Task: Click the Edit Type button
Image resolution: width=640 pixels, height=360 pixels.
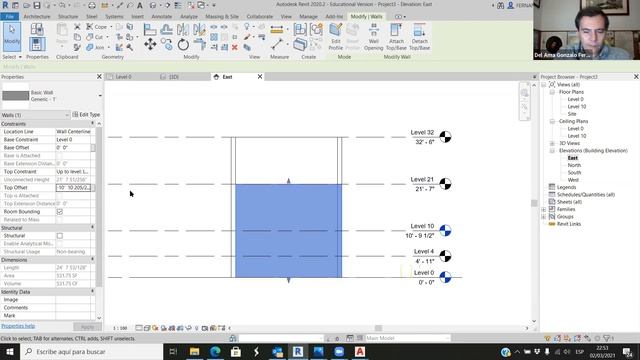Action: click(x=86, y=115)
